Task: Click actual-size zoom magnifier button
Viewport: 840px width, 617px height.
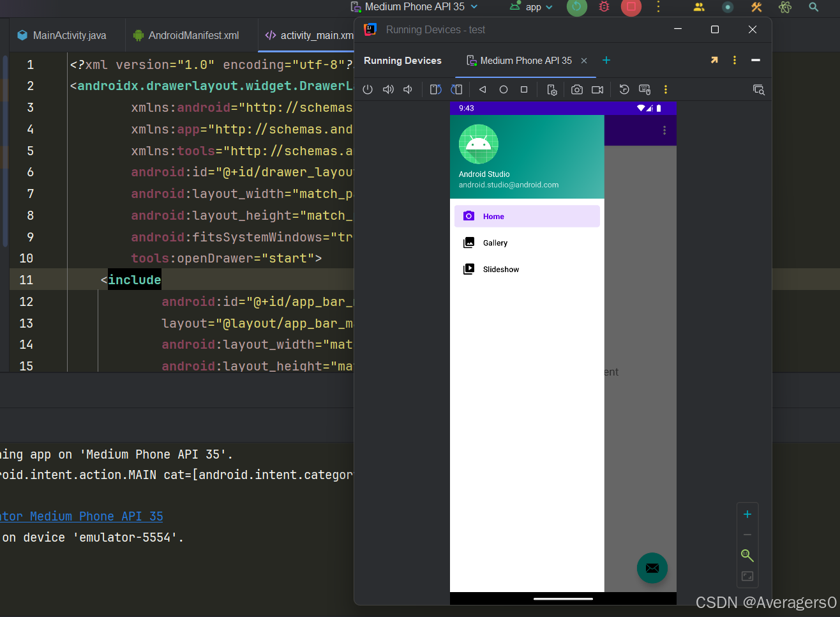Action: pos(747,556)
